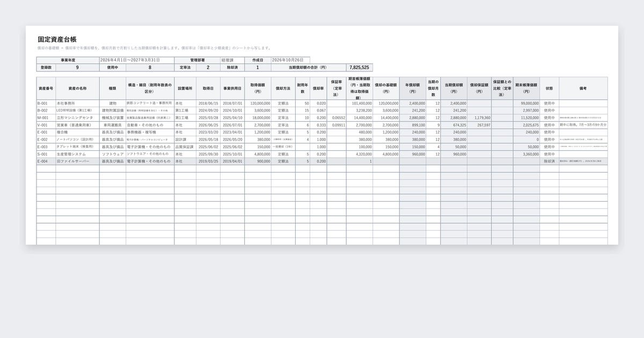Select the 旧ファイルサーバー asset name
Screen dimensions: 644x338
pos(78,161)
